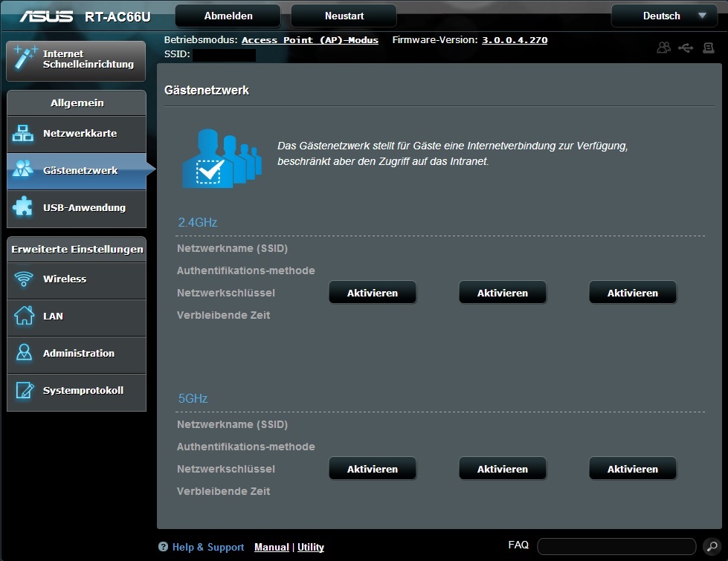
Task: Open the Systemprotokoll page
Action: (x=77, y=392)
